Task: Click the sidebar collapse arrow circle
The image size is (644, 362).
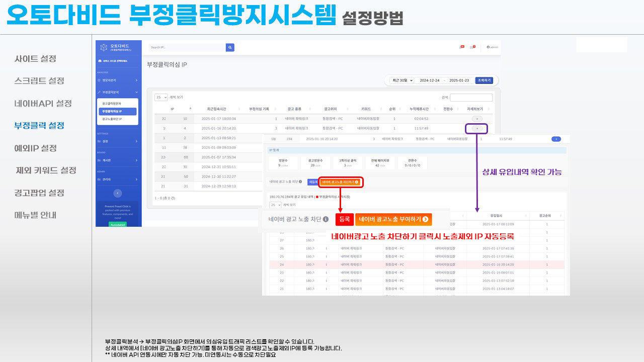Action: click(x=118, y=193)
